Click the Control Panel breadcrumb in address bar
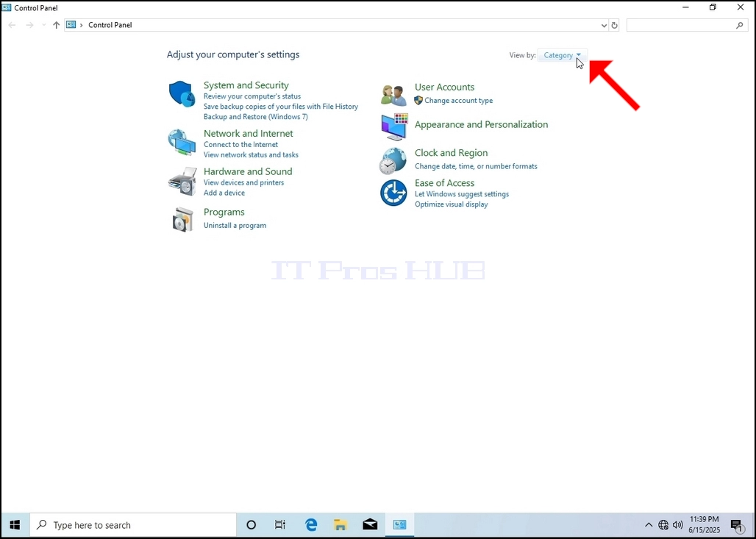This screenshot has width=756, height=539. 110,25
